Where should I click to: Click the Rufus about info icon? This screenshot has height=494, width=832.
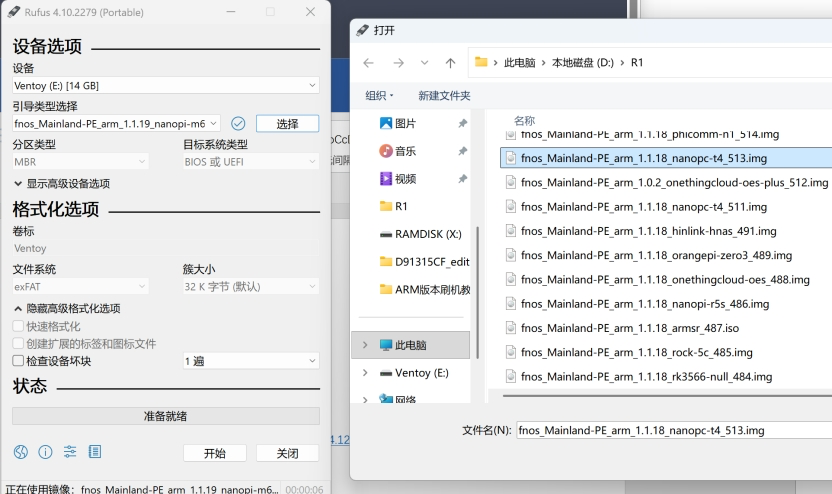pyautogui.click(x=45, y=452)
